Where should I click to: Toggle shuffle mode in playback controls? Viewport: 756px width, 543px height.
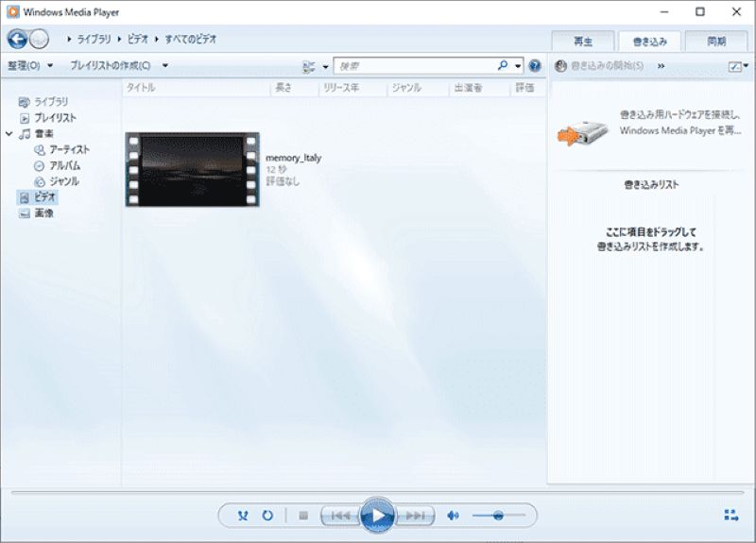243,516
